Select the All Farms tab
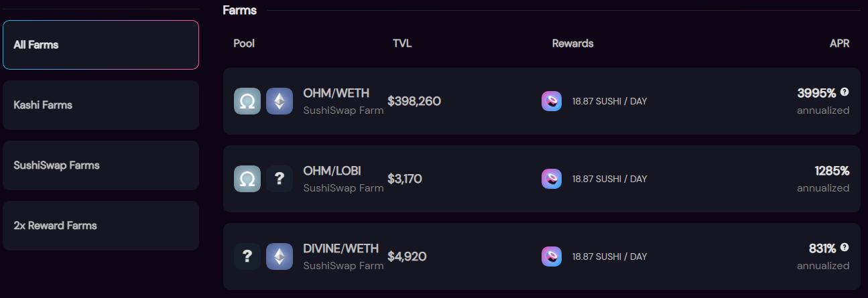This screenshot has width=868, height=298. pos(101,45)
